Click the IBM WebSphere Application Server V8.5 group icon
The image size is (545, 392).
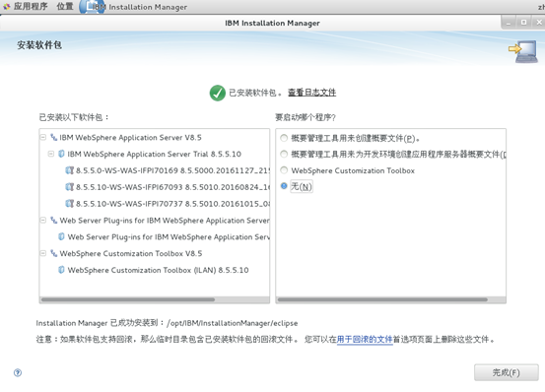(x=54, y=138)
